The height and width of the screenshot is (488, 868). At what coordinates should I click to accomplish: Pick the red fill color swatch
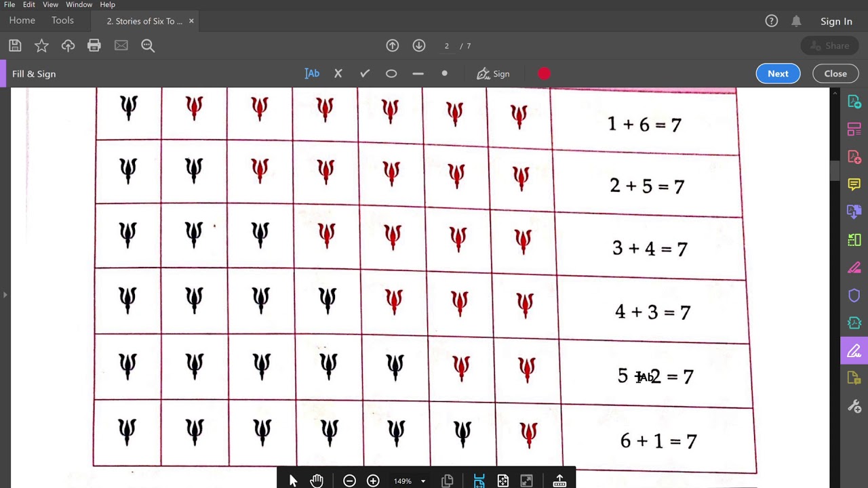coord(545,73)
